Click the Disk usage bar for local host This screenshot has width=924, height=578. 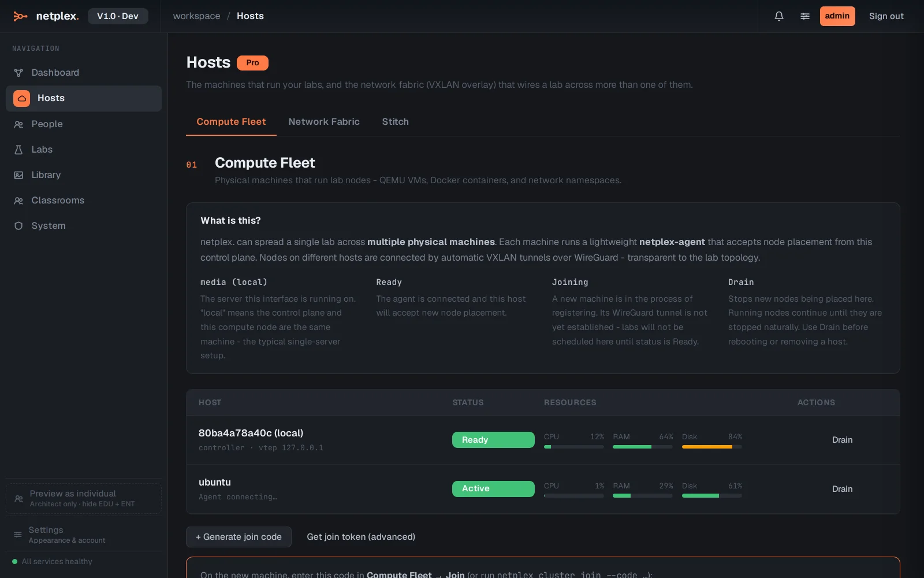click(712, 447)
